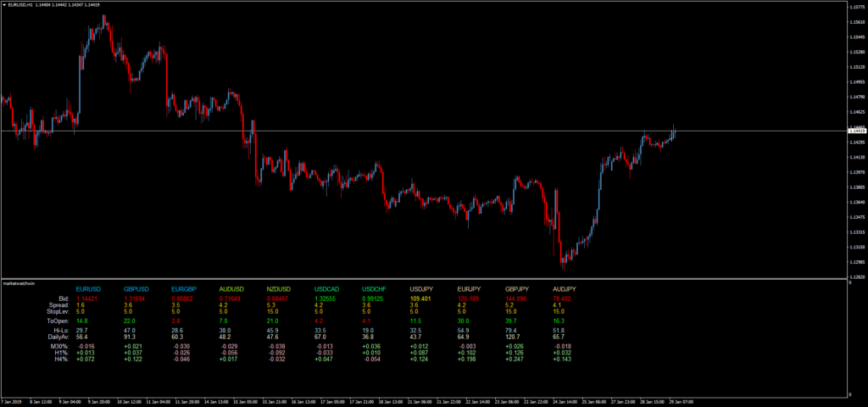Click the highlighted current price tag on the price axis
Image resolution: width=868 pixels, height=407 pixels.
click(857, 131)
